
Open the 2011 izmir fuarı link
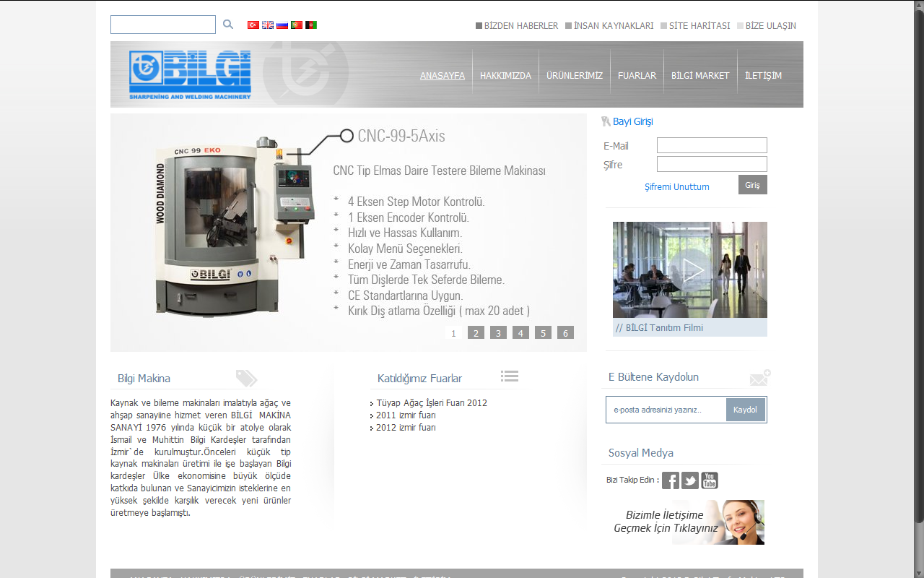(406, 415)
